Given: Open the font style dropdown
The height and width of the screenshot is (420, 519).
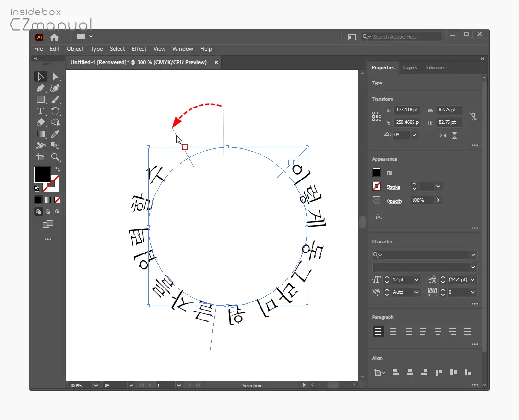Looking at the screenshot, I should tap(473, 267).
